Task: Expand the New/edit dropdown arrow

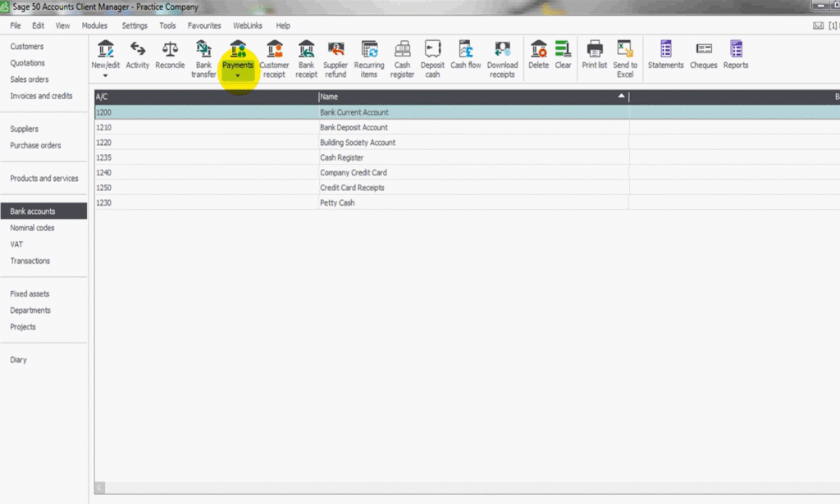Action: coord(106,76)
